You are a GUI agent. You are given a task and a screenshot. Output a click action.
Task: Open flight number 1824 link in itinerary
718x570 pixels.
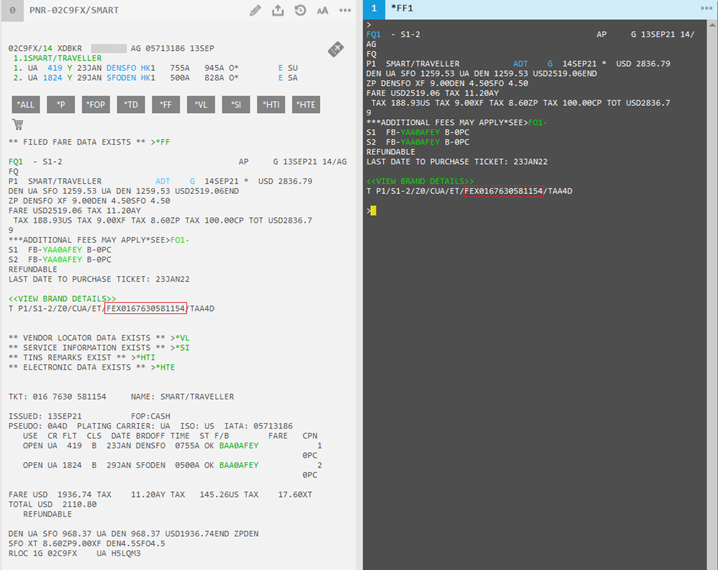point(52,77)
